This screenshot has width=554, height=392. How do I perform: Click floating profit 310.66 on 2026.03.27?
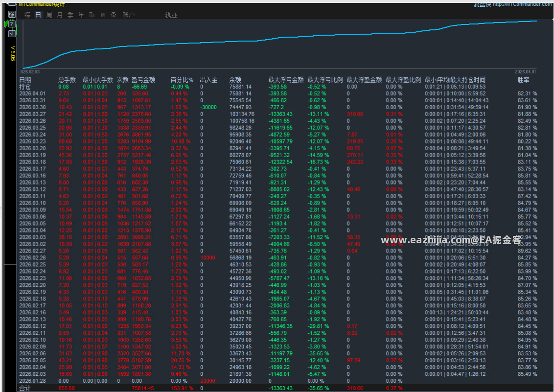[355, 114]
